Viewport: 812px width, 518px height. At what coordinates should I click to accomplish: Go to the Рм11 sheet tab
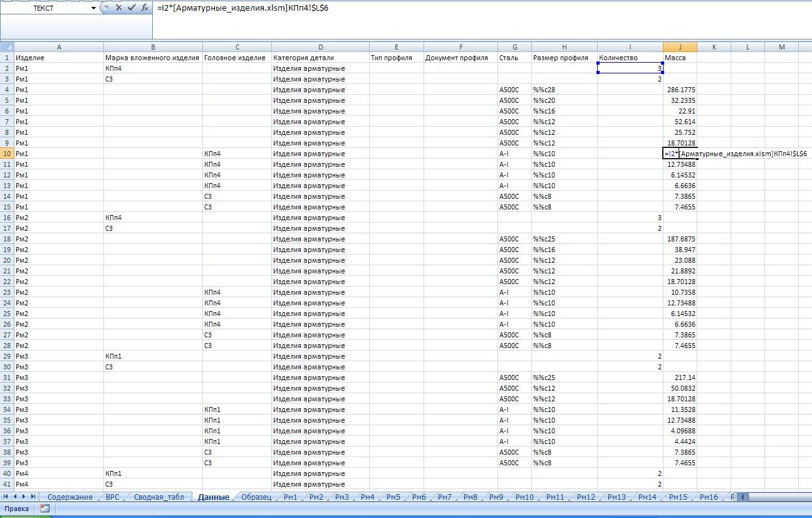pos(554,497)
